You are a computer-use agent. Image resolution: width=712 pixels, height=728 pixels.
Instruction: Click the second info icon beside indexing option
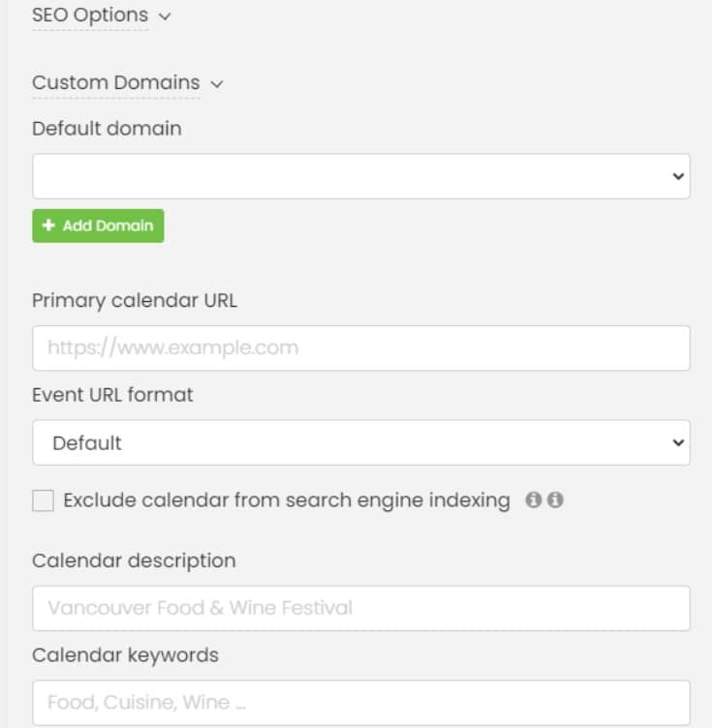click(555, 500)
